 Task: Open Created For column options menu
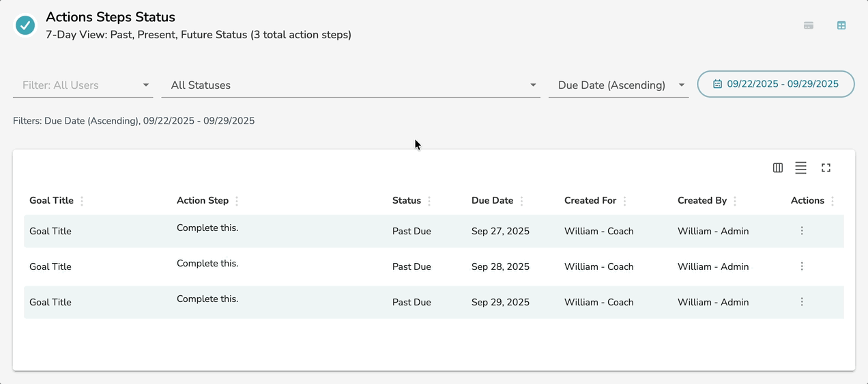coord(624,201)
